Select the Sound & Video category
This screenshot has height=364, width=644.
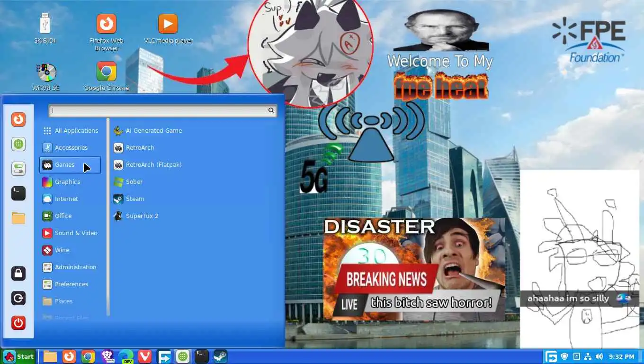(x=70, y=233)
